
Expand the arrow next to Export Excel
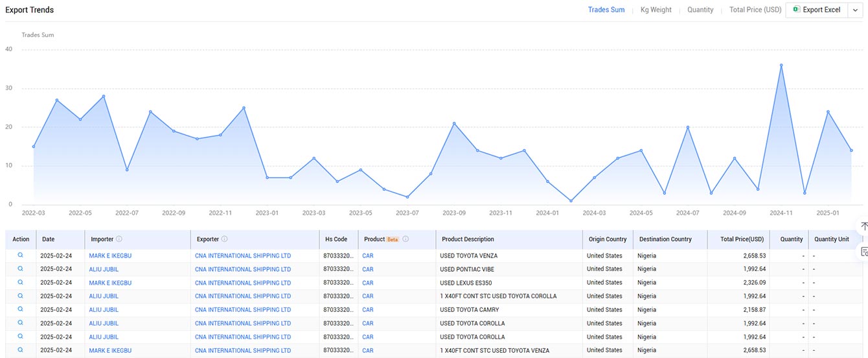point(855,10)
